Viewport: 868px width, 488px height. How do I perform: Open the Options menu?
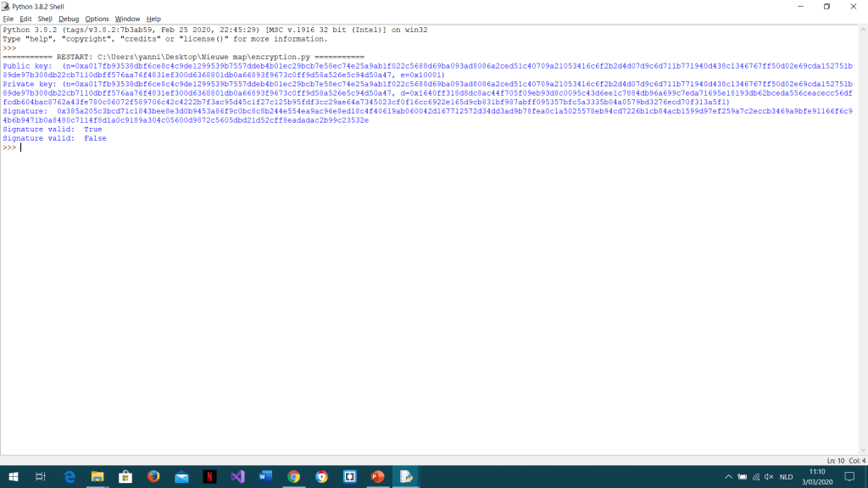(x=97, y=19)
